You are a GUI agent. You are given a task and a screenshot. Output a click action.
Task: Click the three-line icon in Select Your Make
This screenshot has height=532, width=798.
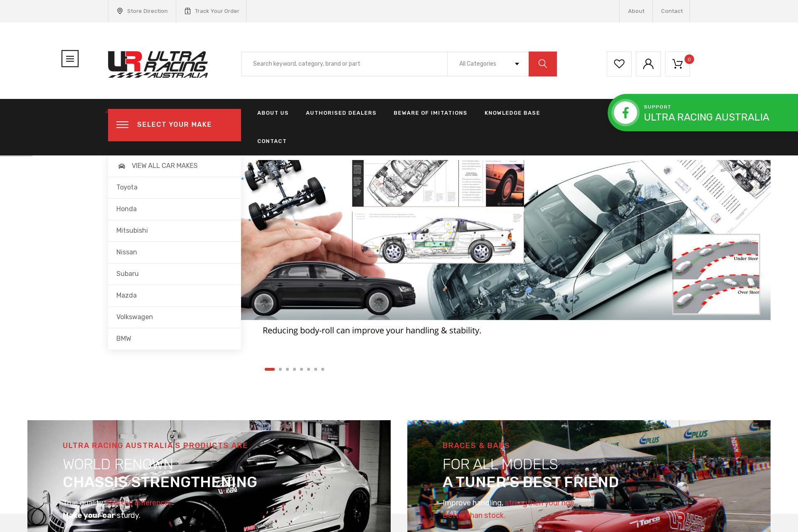pos(122,125)
